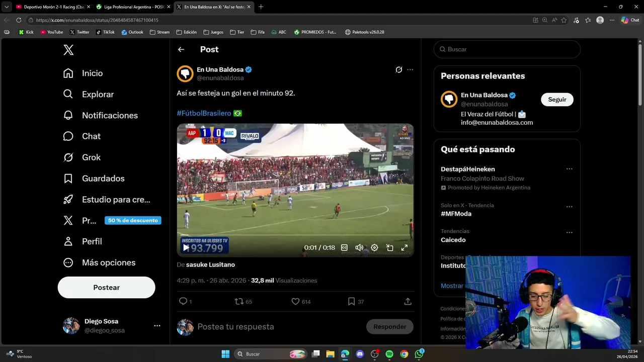Screen dimensions: 644x362
Task: Follow En Una Baldosa with Seguir
Action: (x=557, y=100)
